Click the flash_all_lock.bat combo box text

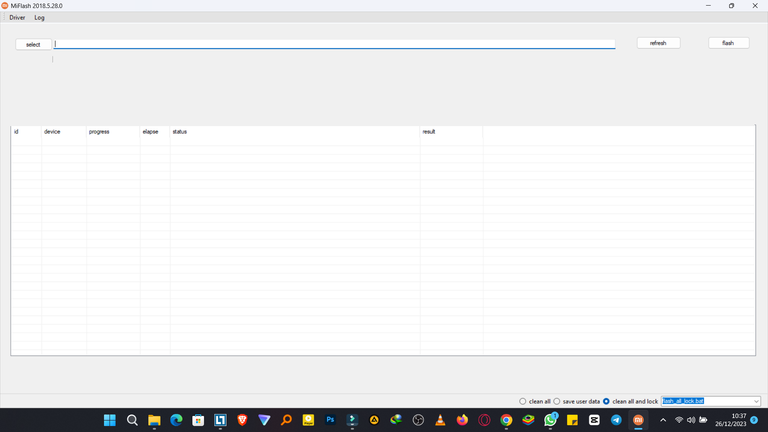click(683, 401)
